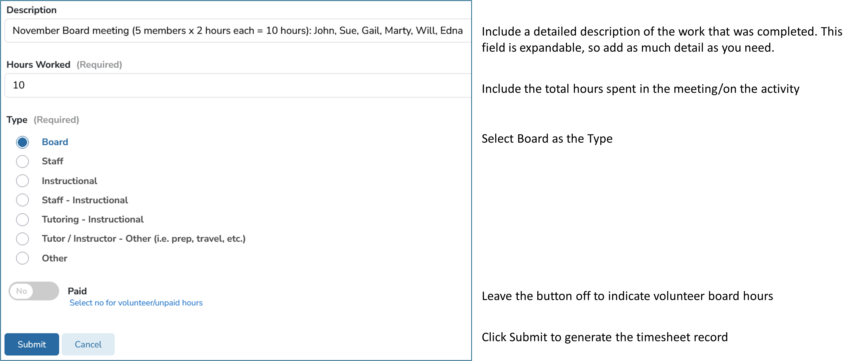868x361 pixels.
Task: Click the 'Paid' label text
Action: (x=77, y=291)
